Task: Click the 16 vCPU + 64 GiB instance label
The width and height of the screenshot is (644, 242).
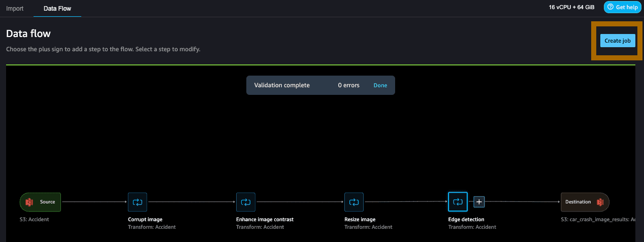Action: tap(572, 8)
